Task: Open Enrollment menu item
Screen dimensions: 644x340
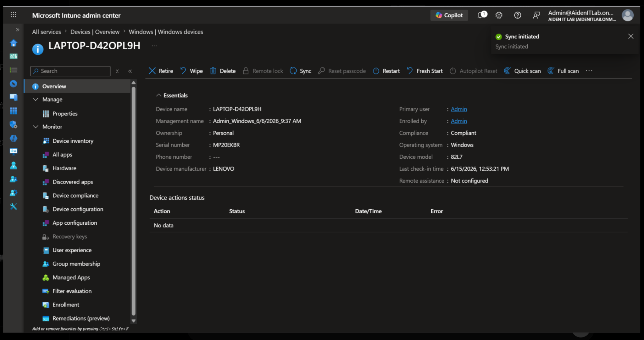Action: [x=66, y=305]
